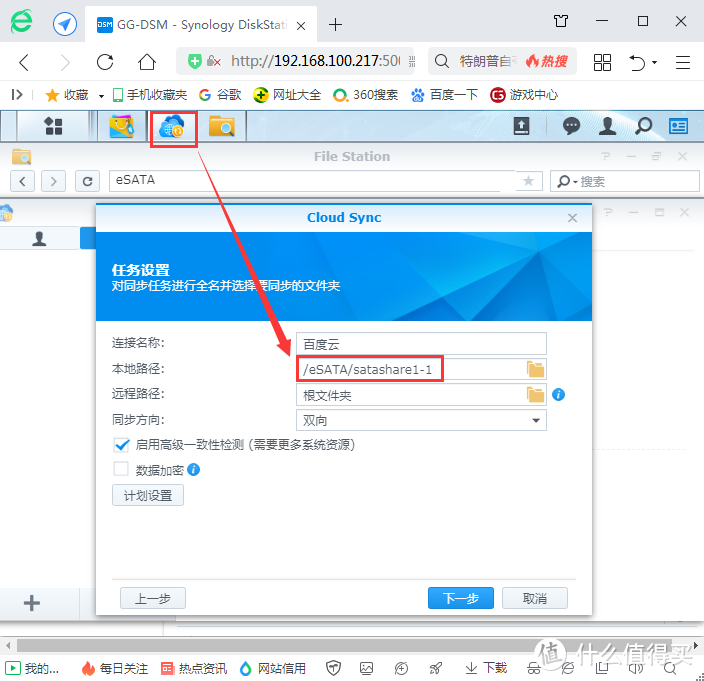This screenshot has width=704, height=681.
Task: Click the File Station 搜索 field
Action: click(625, 181)
